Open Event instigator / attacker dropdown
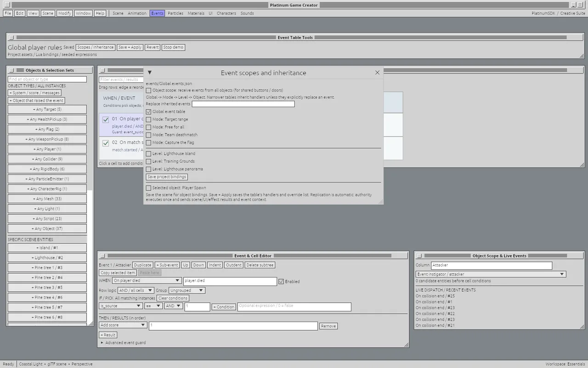588x368 pixels. point(491,274)
